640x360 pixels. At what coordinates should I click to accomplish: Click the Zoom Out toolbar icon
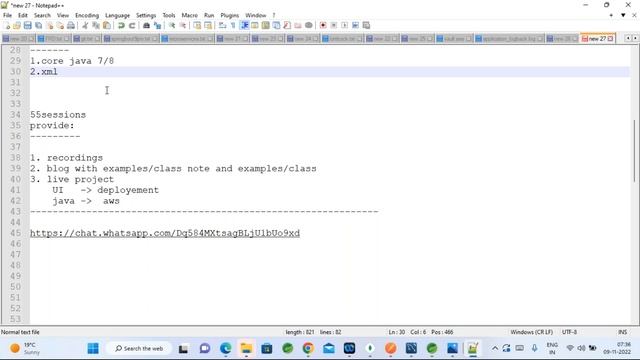[x=182, y=26]
